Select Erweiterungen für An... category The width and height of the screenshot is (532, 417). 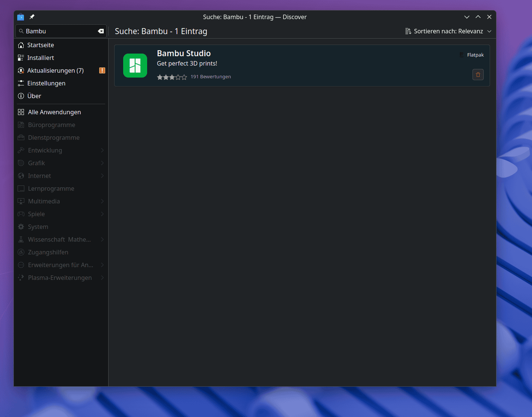pos(61,265)
